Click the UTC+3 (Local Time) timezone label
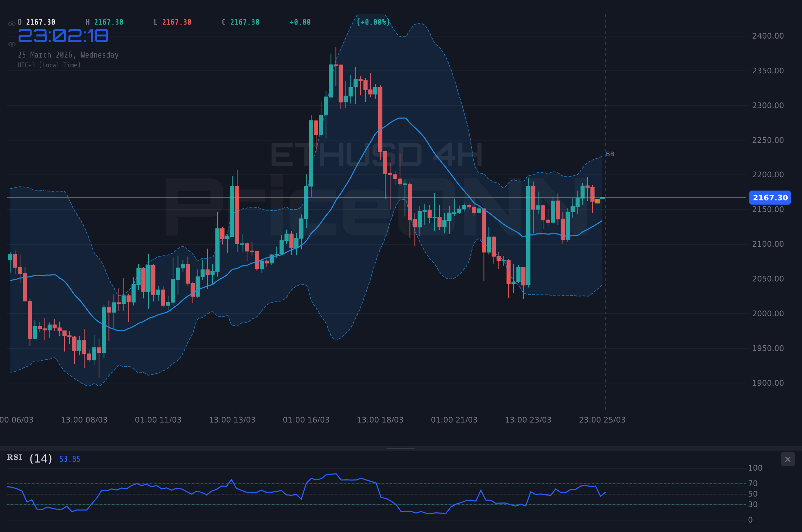The image size is (802, 532). tap(49, 65)
